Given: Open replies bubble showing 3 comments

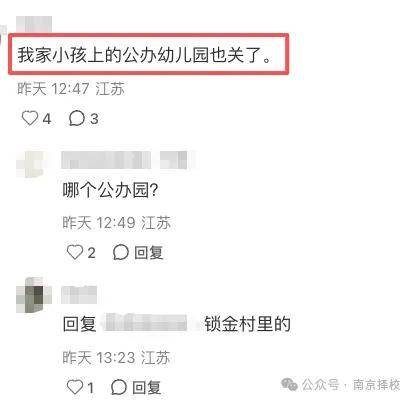Looking at the screenshot, I should pyautogui.click(x=76, y=118).
